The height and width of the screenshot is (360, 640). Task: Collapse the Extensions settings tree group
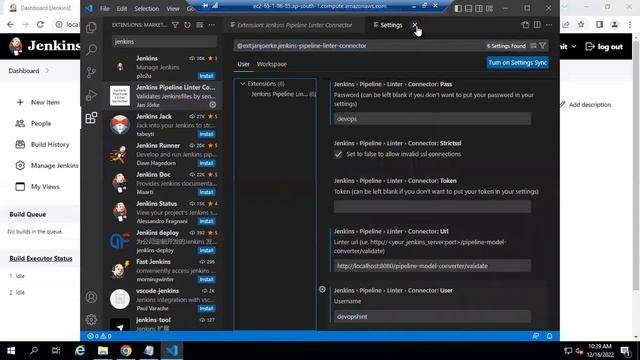[242, 84]
